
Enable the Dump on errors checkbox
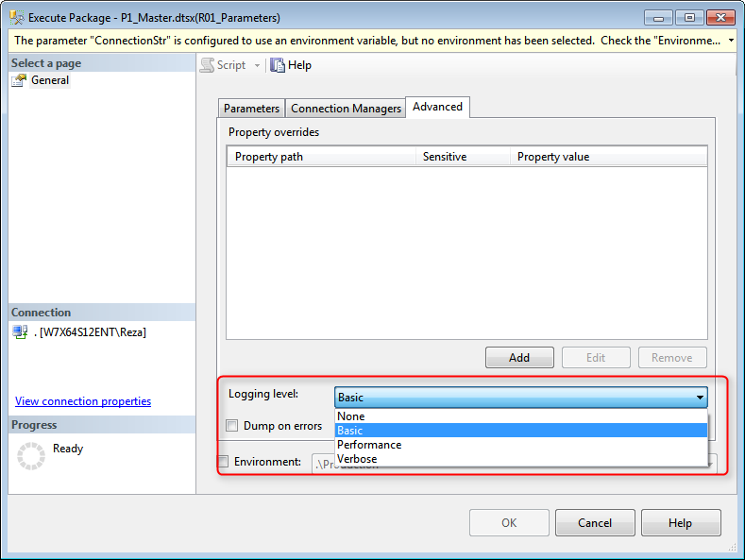point(232,426)
